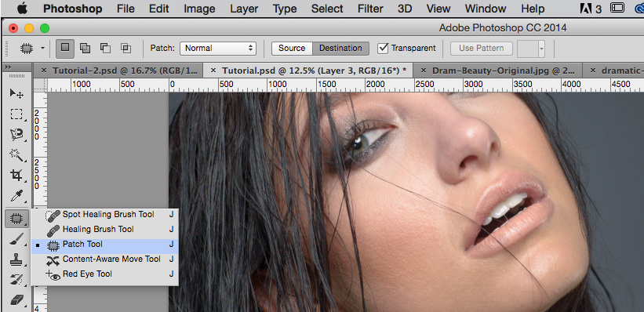The image size is (644, 312).
Task: Select the Move tool
Action: 16,93
